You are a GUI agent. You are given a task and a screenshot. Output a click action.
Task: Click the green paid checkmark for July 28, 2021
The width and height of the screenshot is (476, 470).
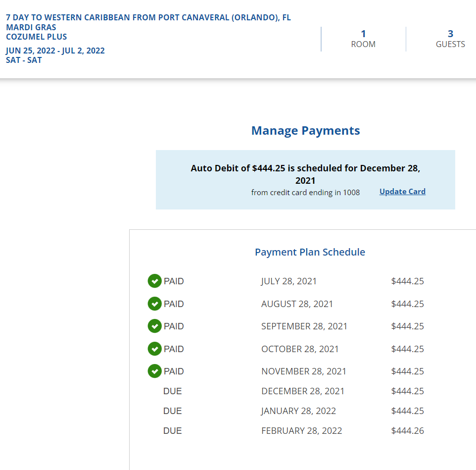[x=155, y=281]
